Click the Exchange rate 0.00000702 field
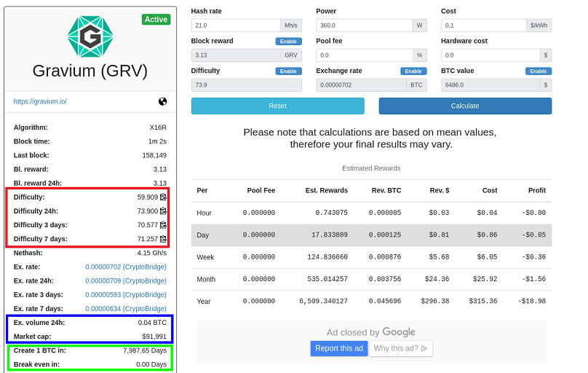Image resolution: width=588 pixels, height=373 pixels. (361, 85)
